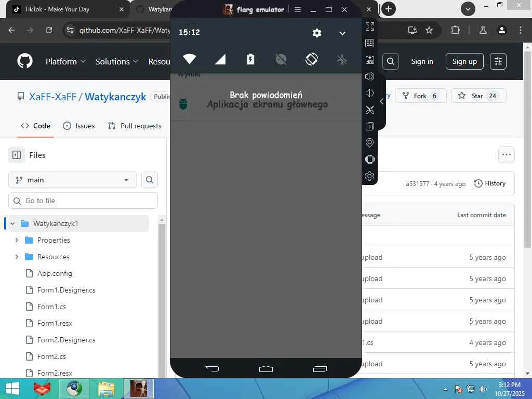Fork the repository button
Viewport: 532px width, 399px height.
(421, 96)
